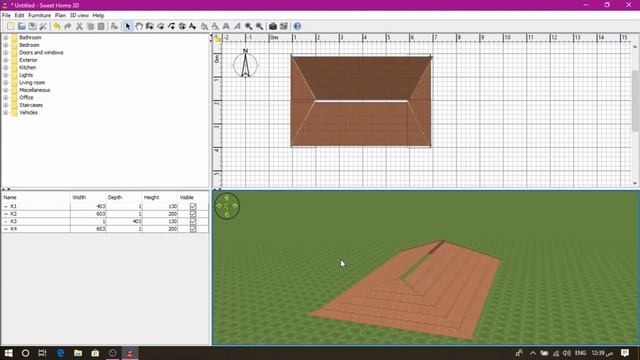The width and height of the screenshot is (640, 360).
Task: Select the Staircases catalog folder
Action: coord(31,105)
